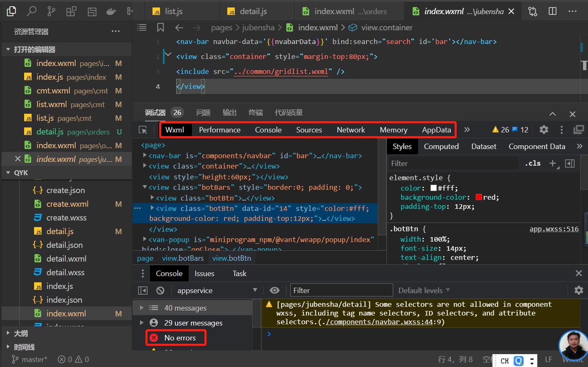This screenshot has height=367, width=588.
Task: Switch to the Computed styles tab
Action: (441, 147)
